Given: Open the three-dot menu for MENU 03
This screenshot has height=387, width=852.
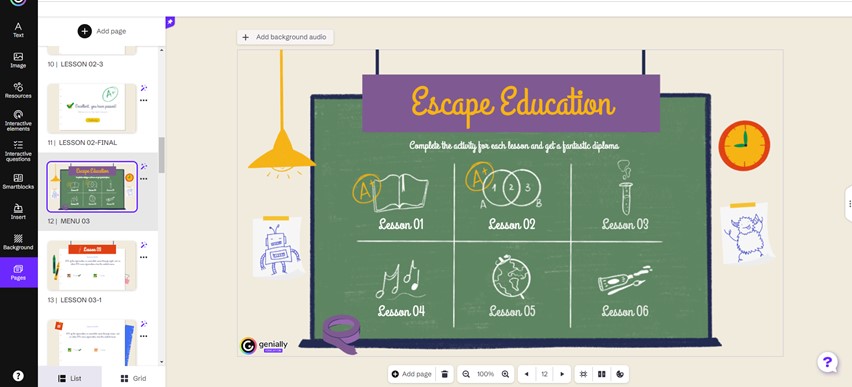Looking at the screenshot, I should [x=144, y=178].
